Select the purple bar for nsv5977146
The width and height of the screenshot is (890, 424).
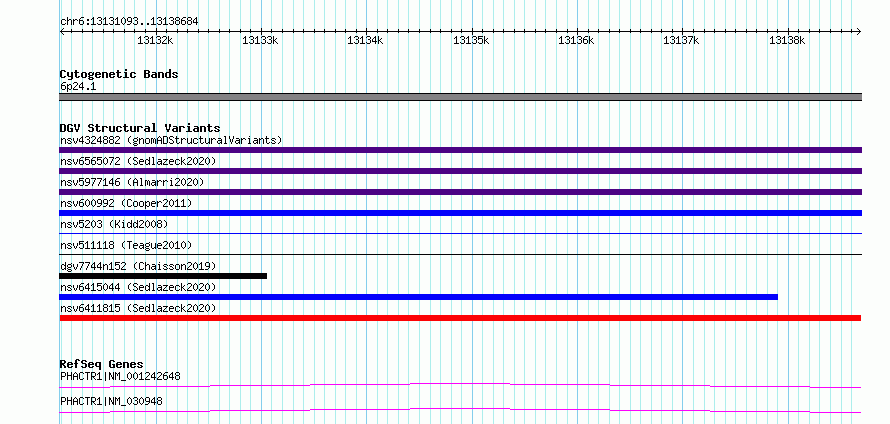460,192
